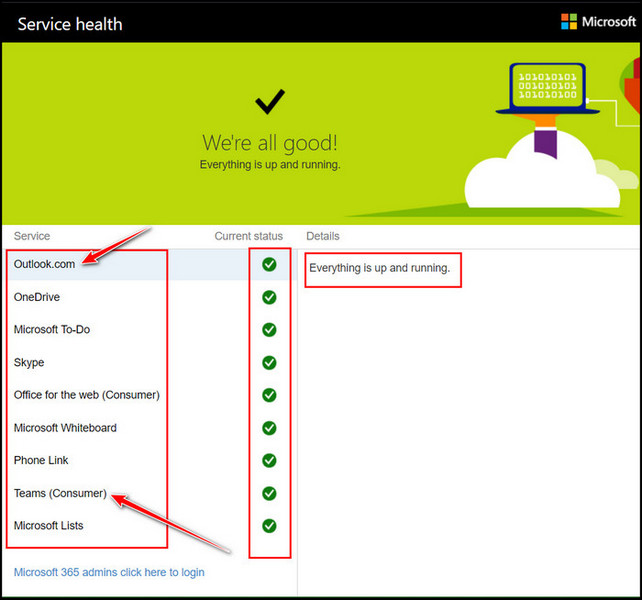Click status check for Microsoft Lists

point(269,526)
